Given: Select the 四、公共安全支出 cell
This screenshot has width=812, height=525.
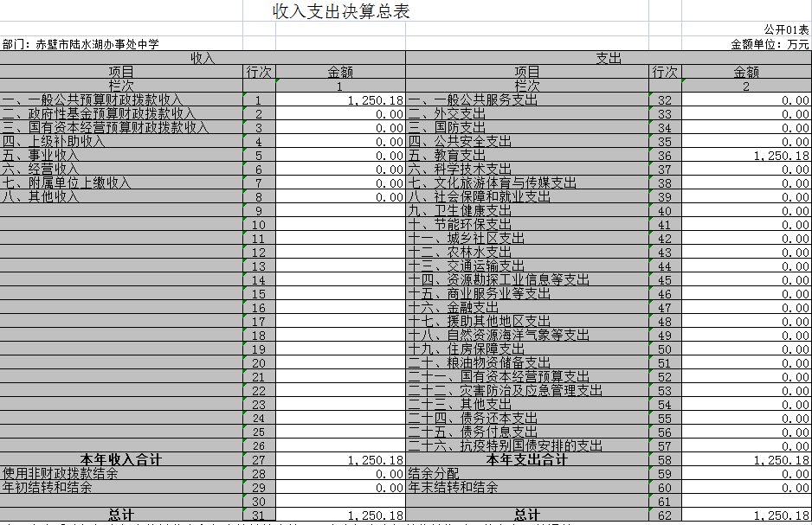Looking at the screenshot, I should 527,141.
